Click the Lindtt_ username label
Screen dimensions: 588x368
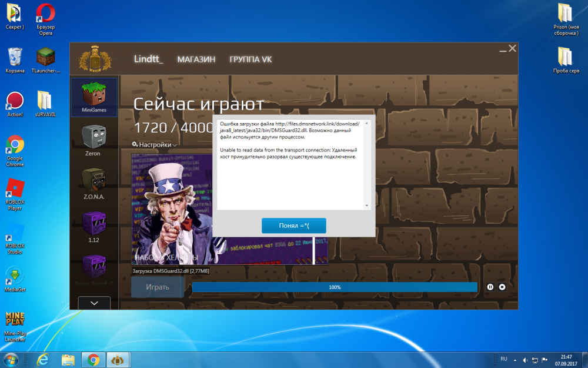tap(148, 59)
